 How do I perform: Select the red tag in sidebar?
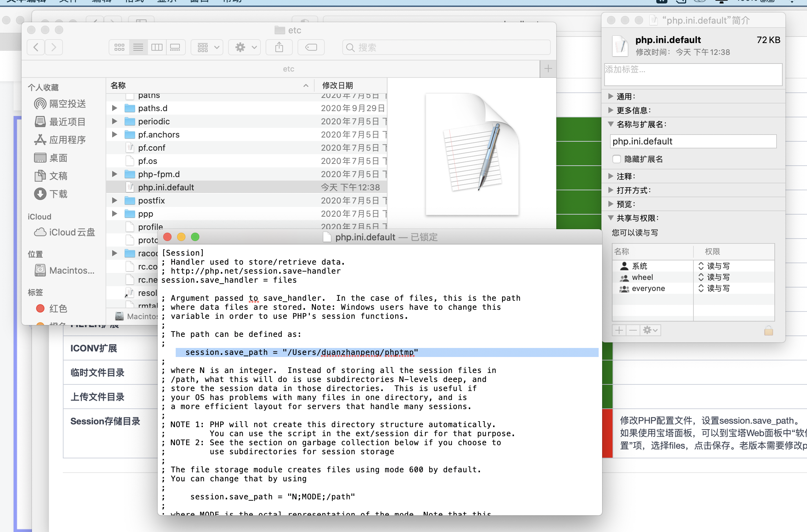52,308
